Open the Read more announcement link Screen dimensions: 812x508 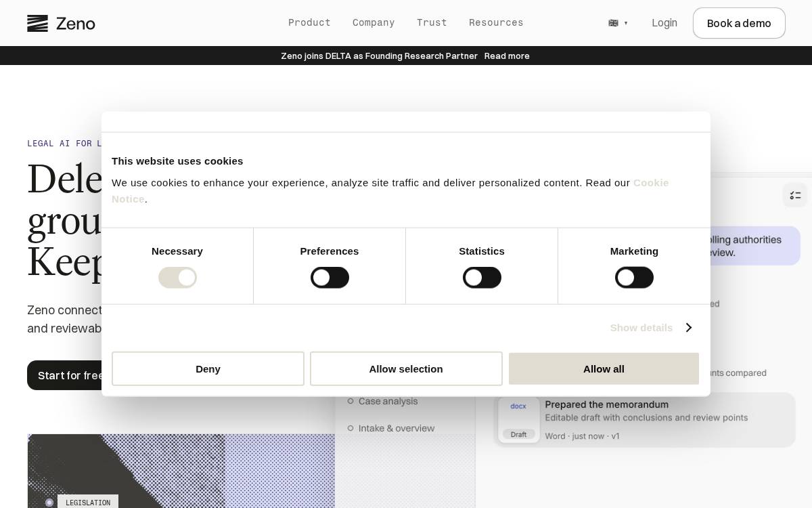pyautogui.click(x=507, y=56)
